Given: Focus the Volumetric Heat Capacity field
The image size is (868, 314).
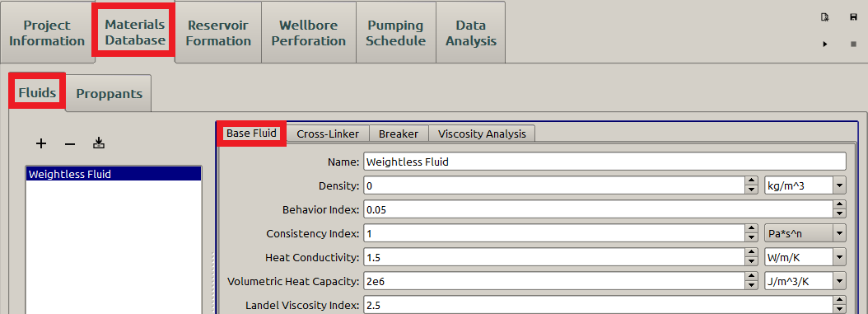Looking at the screenshot, I should tap(555, 281).
